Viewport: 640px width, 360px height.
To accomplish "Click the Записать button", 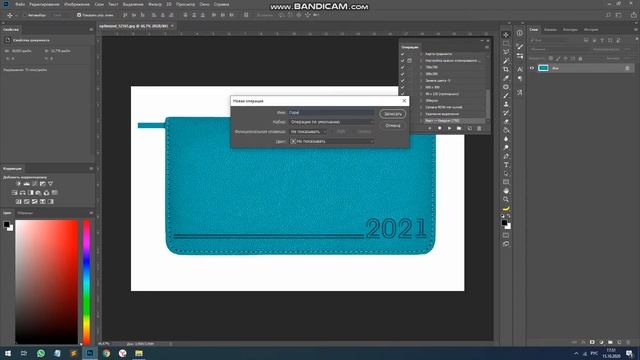I will (x=393, y=114).
